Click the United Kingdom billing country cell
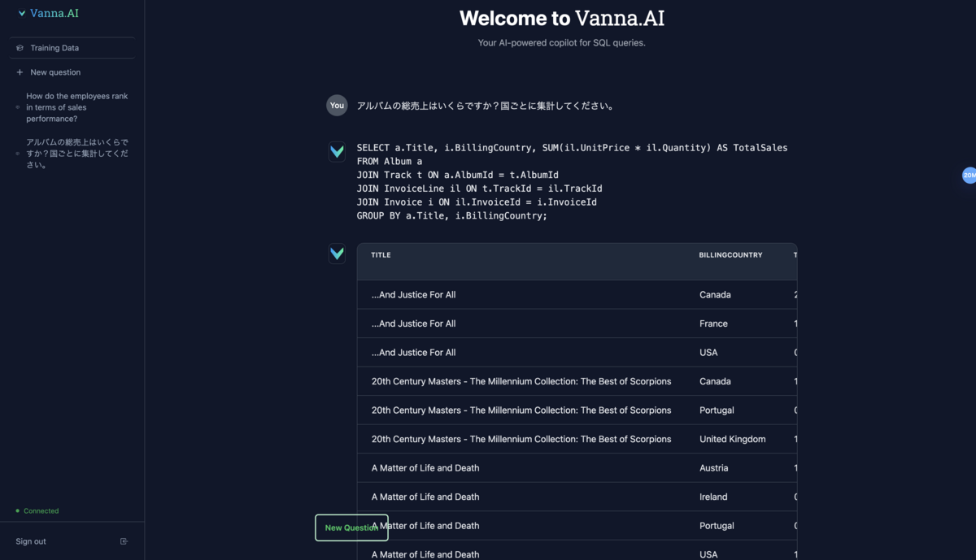Image resolution: width=976 pixels, height=560 pixels. [x=732, y=439]
